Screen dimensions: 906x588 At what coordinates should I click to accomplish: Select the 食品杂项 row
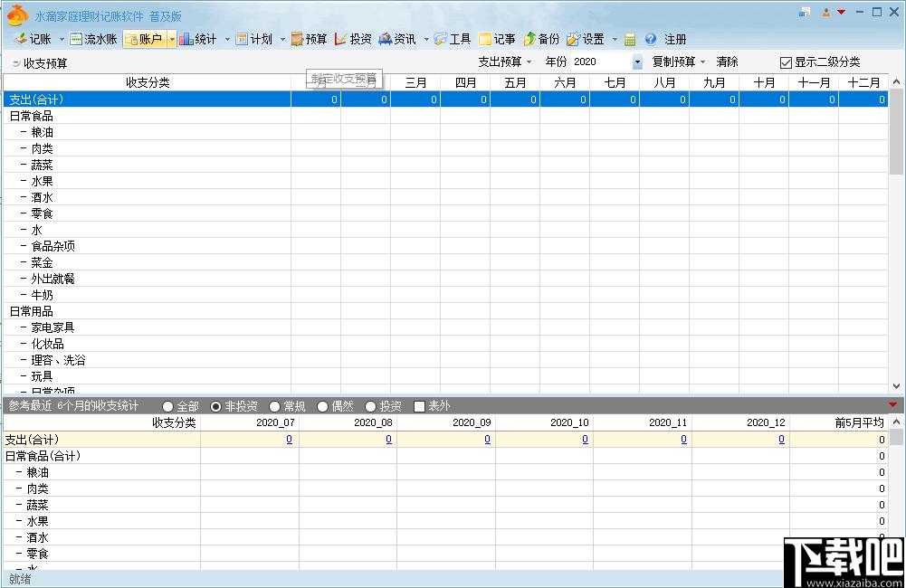[x=445, y=246]
